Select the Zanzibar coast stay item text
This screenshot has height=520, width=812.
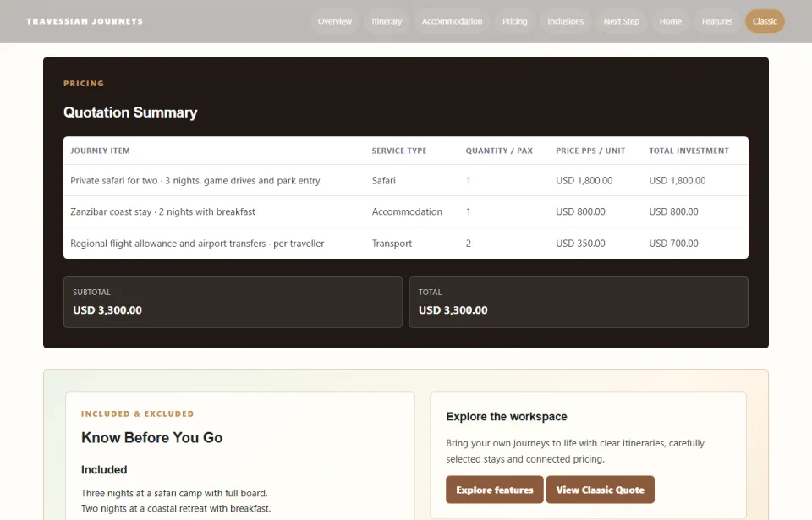(162, 212)
